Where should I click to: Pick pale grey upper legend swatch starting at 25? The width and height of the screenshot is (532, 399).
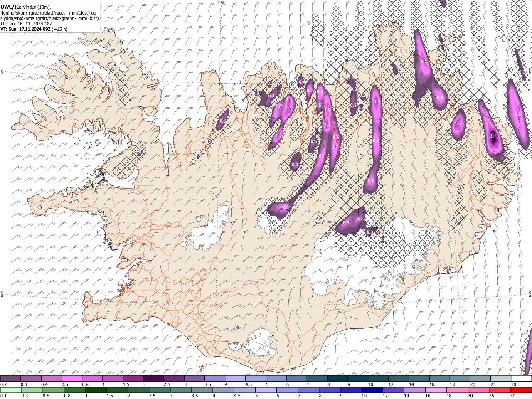click(500, 379)
